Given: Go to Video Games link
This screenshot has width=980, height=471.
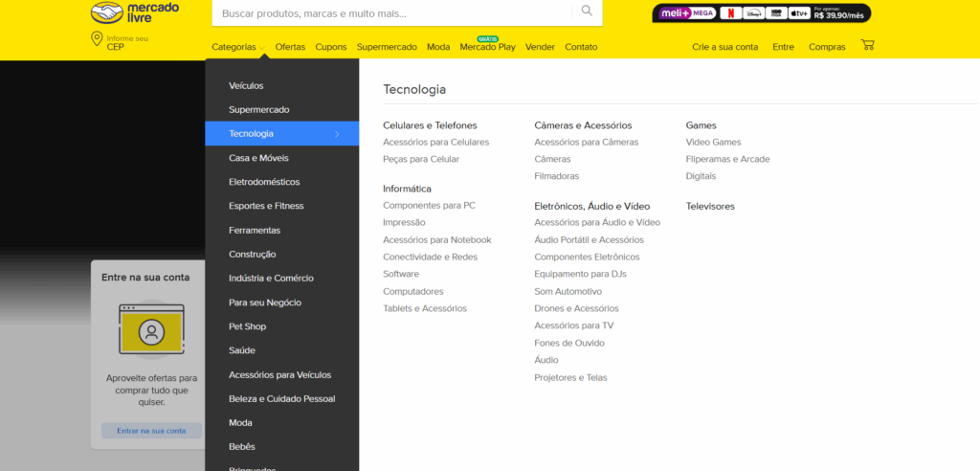Looking at the screenshot, I should point(713,142).
